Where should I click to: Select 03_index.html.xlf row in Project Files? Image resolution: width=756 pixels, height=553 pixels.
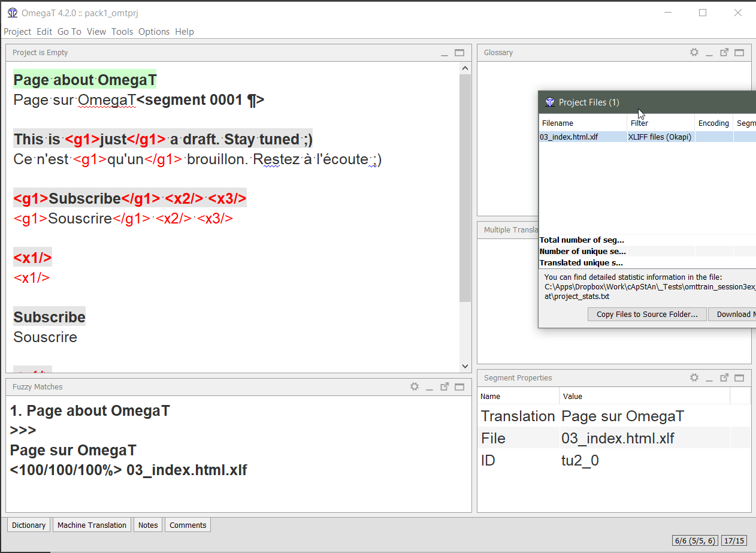click(647, 137)
